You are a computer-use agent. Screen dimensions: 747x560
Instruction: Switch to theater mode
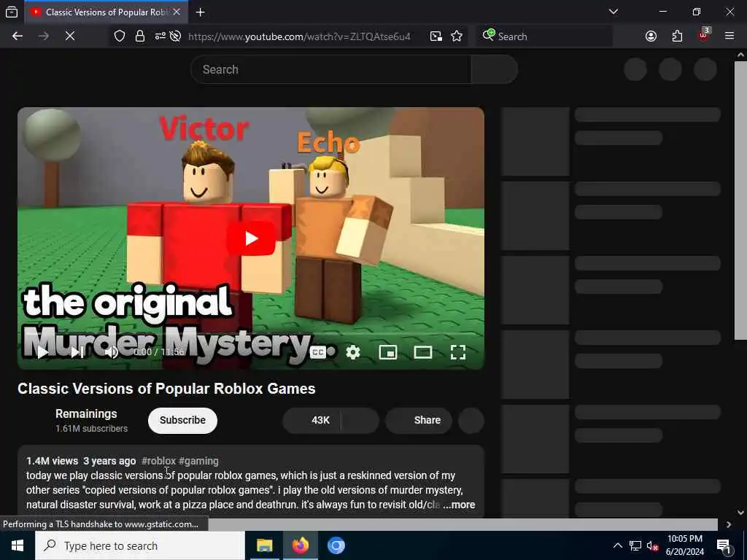pos(422,352)
